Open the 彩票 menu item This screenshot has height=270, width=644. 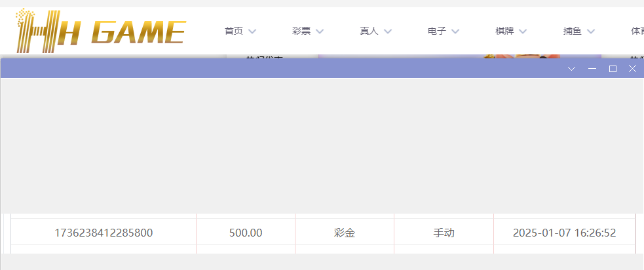pyautogui.click(x=301, y=31)
